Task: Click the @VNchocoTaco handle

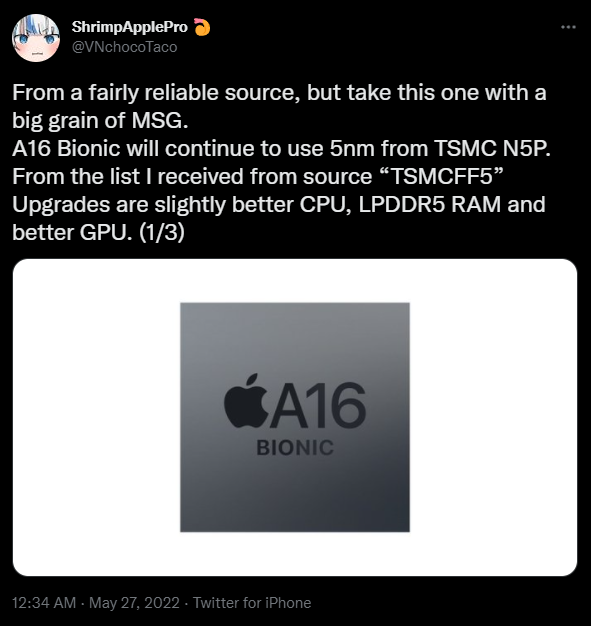Action: pos(124,47)
